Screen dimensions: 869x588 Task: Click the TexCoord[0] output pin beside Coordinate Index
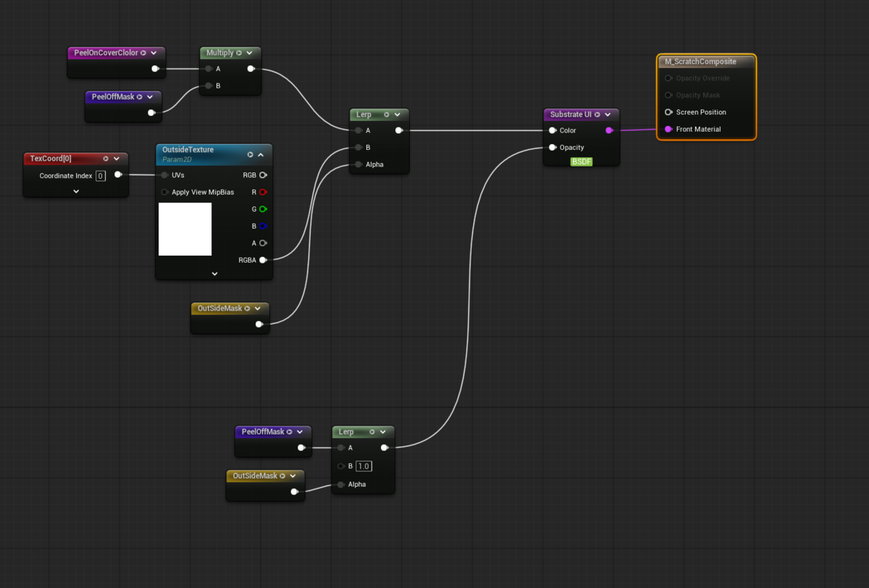(117, 175)
